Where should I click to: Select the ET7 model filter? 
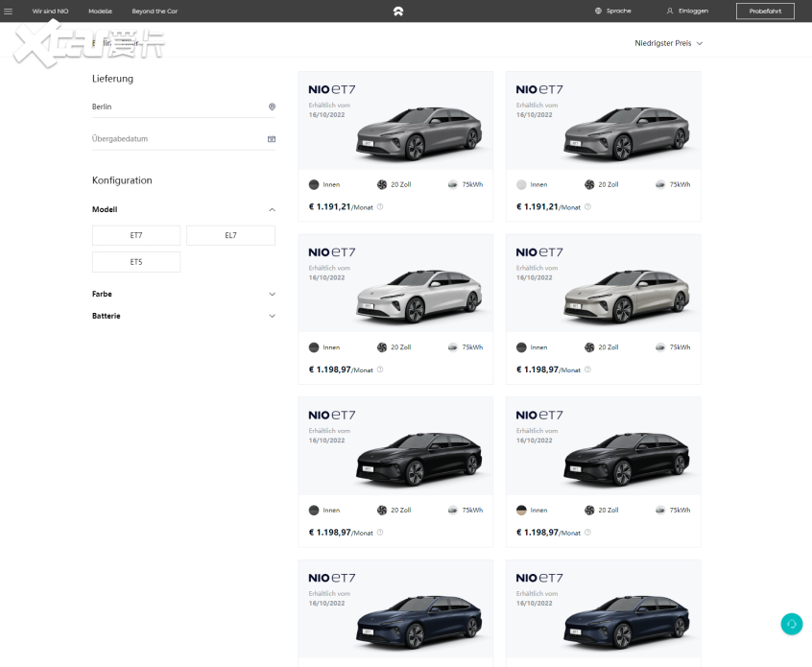coord(136,235)
